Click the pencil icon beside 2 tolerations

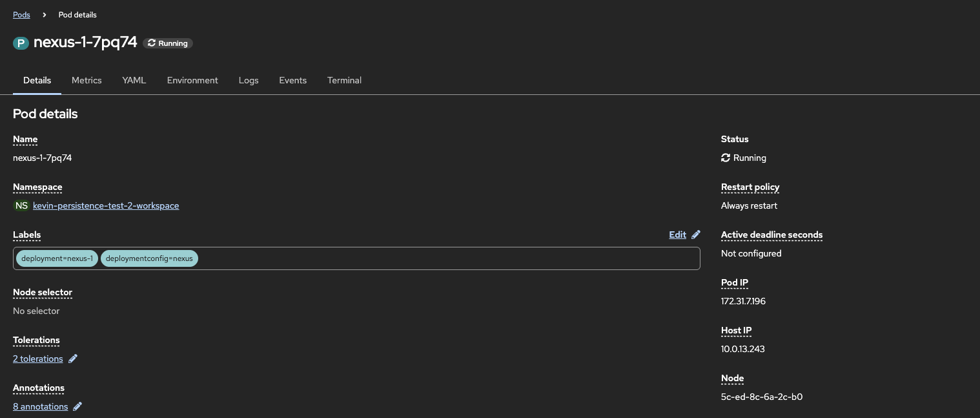coord(73,359)
